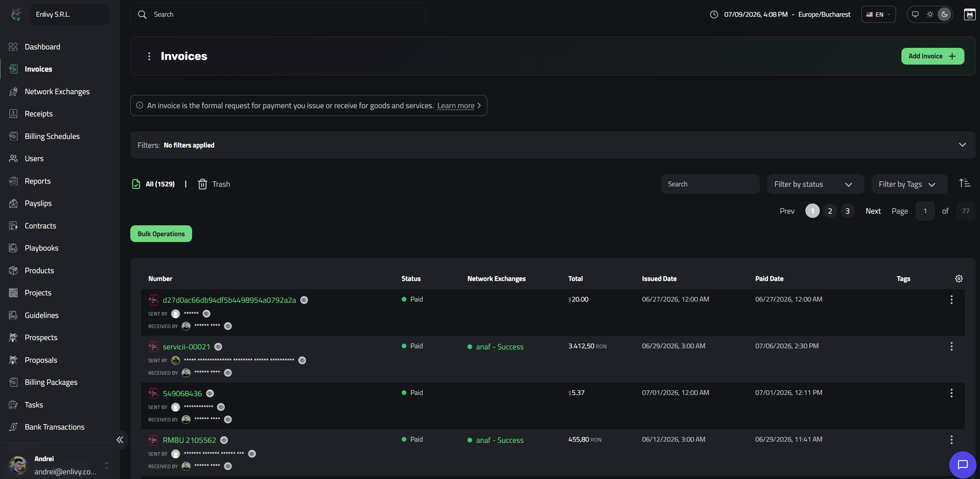Click the Tasks sidebar icon

pyautogui.click(x=13, y=405)
